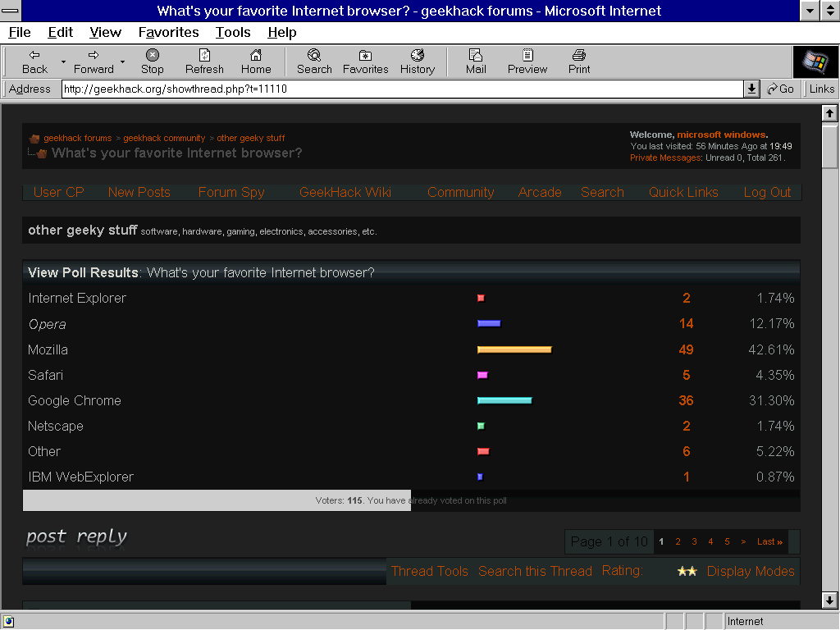
Task: Go to page 2 of the thread
Action: click(678, 541)
